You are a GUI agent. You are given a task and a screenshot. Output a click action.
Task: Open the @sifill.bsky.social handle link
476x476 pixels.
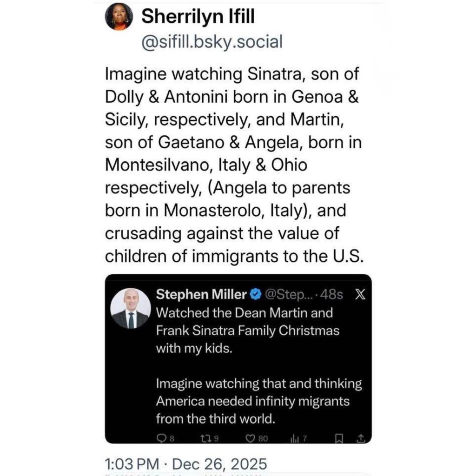(x=212, y=42)
